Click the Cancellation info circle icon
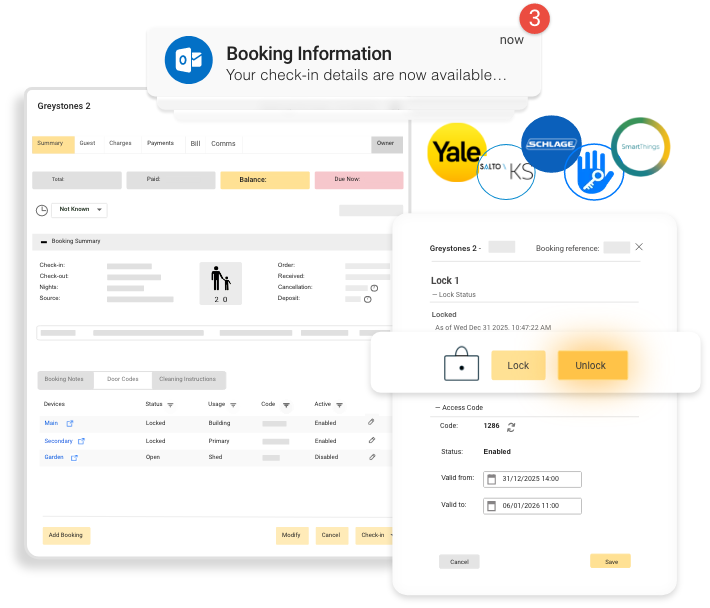This screenshot has height=608, width=710. (374, 288)
